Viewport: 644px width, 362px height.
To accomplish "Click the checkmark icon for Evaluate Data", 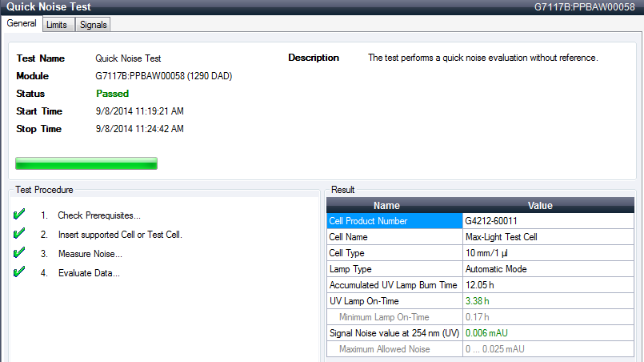I will coord(20,273).
